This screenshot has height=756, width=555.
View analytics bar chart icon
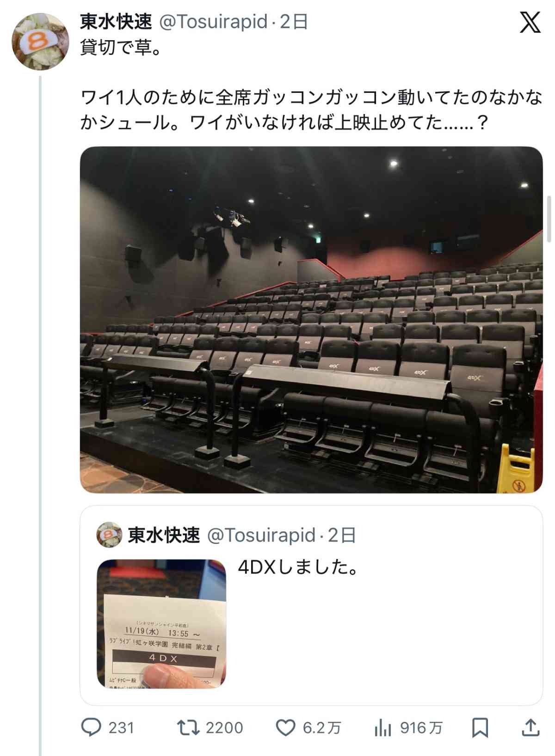click(383, 728)
